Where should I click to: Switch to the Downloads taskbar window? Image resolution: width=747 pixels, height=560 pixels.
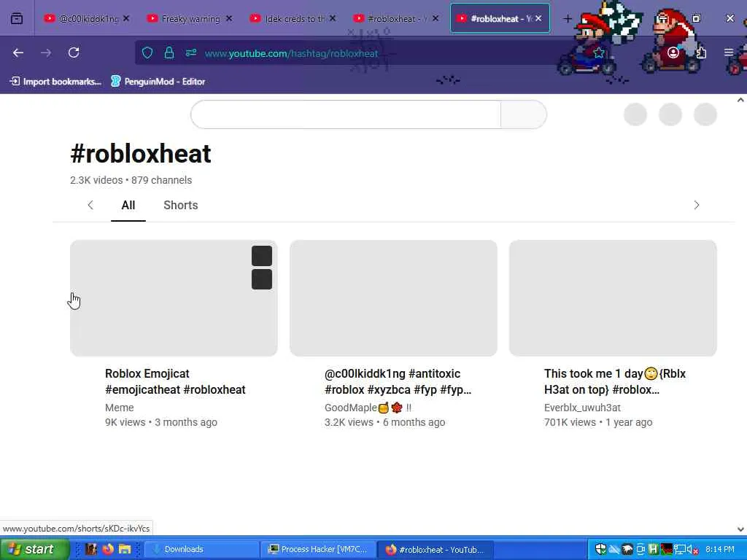click(x=202, y=550)
